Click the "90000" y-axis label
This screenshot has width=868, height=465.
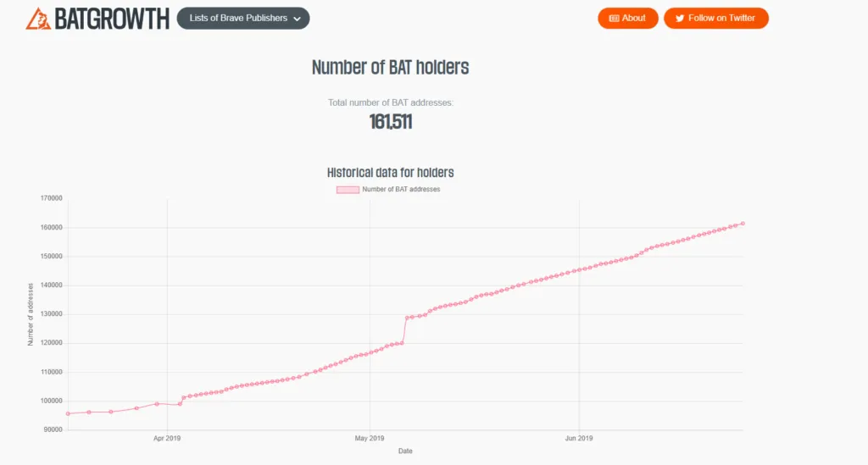click(x=53, y=429)
